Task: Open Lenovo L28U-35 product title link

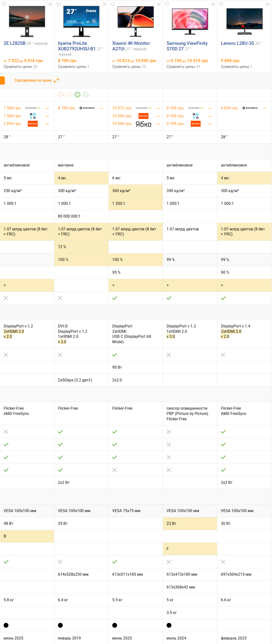Action: coord(237,43)
